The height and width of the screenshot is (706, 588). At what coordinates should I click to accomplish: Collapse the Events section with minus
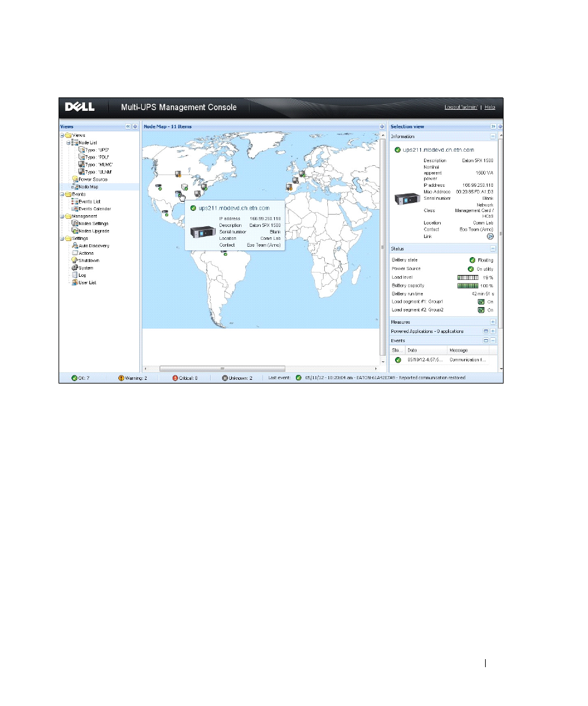(x=493, y=341)
